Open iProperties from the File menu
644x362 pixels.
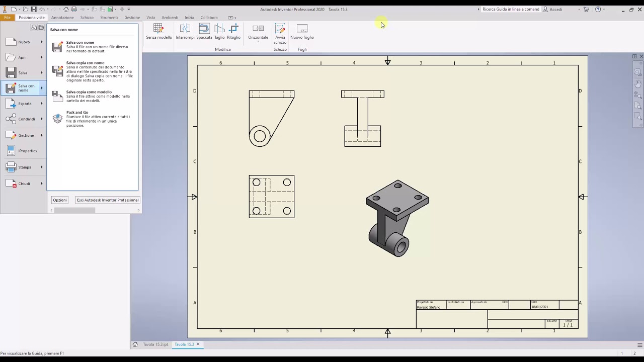point(24,151)
